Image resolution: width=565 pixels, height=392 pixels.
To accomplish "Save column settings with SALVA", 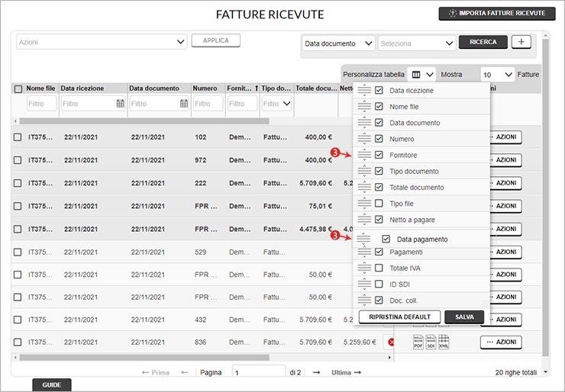I will [464, 317].
